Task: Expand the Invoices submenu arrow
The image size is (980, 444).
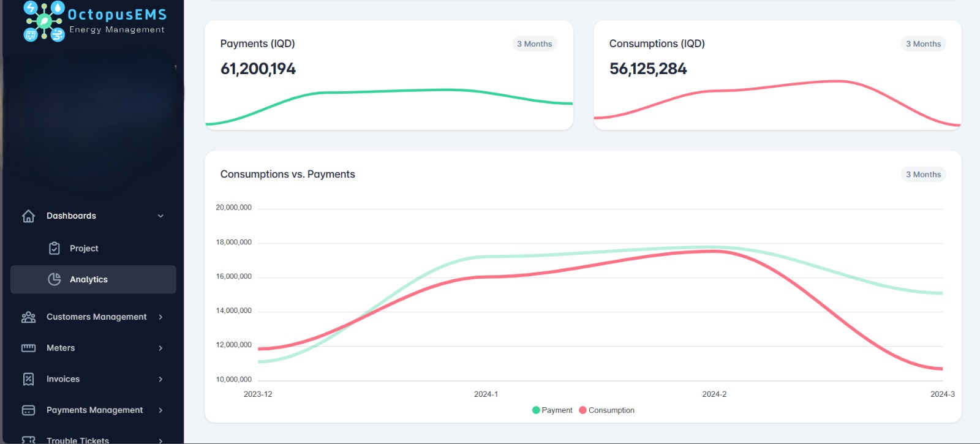Action: 160,379
